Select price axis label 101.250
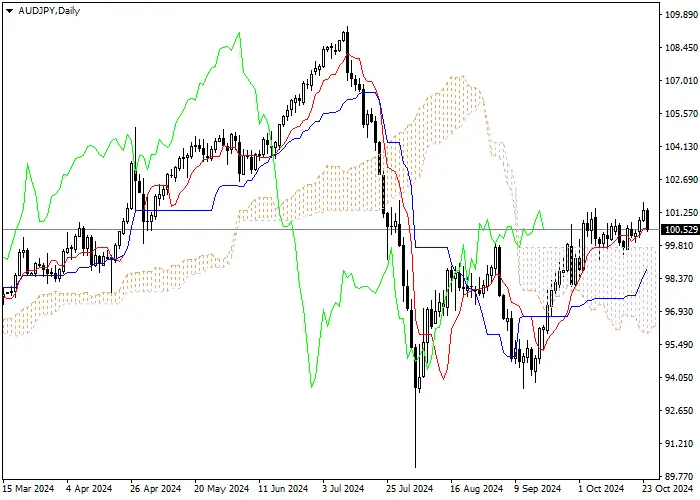 [681, 213]
